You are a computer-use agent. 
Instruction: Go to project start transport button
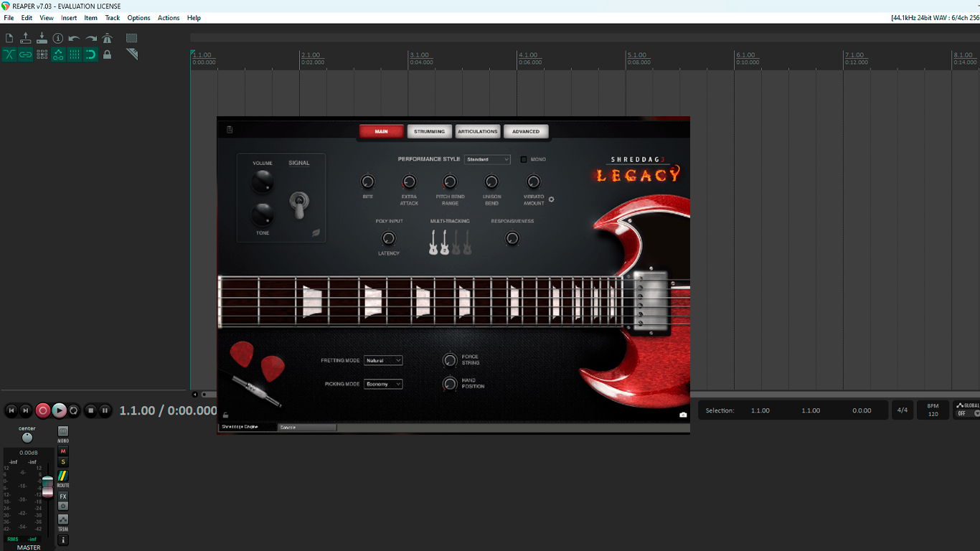click(x=11, y=410)
